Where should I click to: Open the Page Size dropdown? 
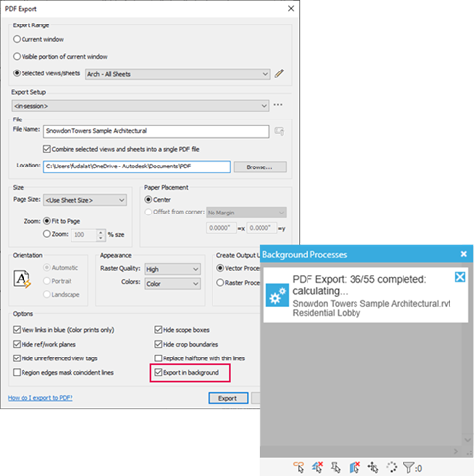[x=85, y=200]
